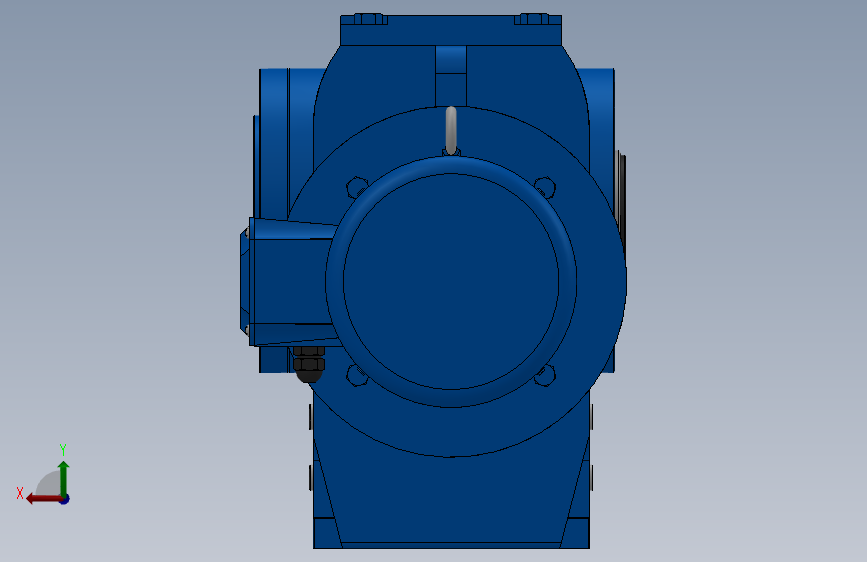Click the green Y axis arrow of triad
867x562 pixels.
[64, 478]
